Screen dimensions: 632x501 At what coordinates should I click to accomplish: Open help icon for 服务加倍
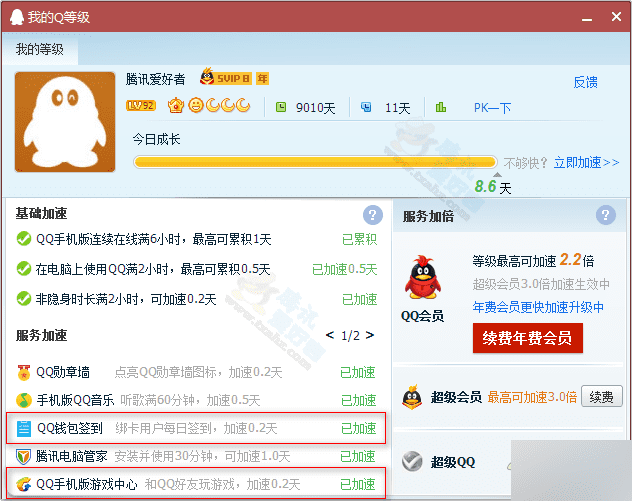(x=605, y=215)
